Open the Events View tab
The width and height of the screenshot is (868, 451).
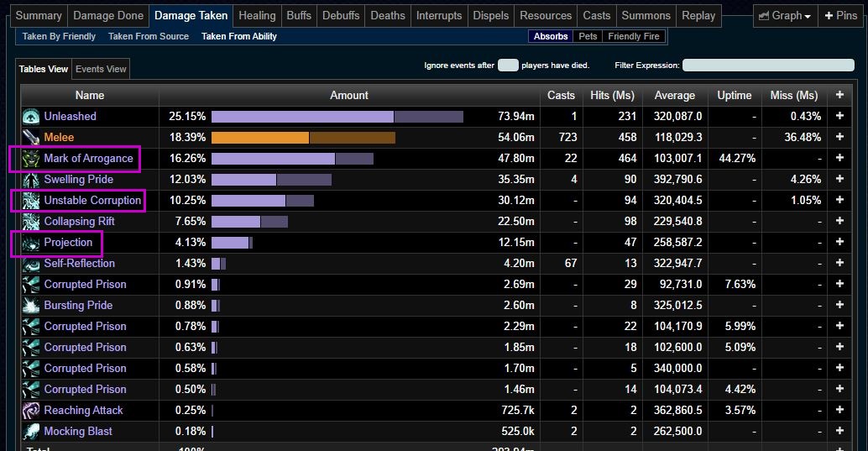point(101,69)
